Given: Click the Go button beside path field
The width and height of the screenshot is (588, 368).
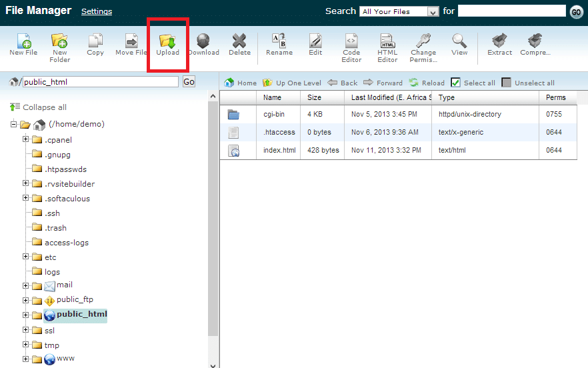Looking at the screenshot, I should (x=189, y=81).
